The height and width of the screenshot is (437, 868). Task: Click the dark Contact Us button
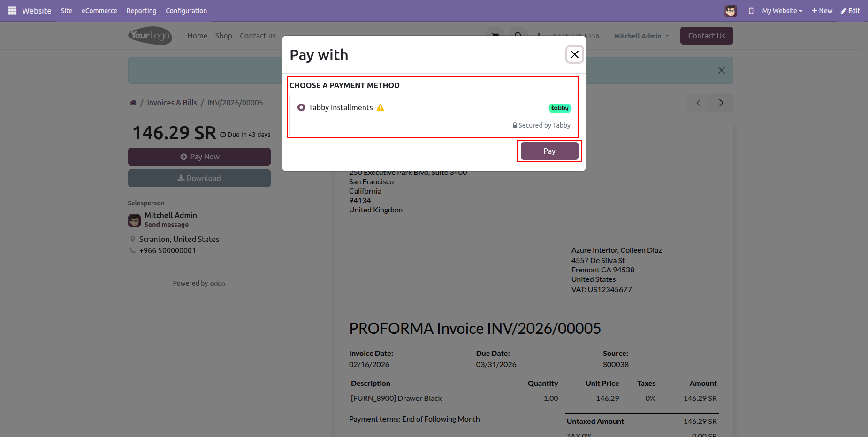707,36
